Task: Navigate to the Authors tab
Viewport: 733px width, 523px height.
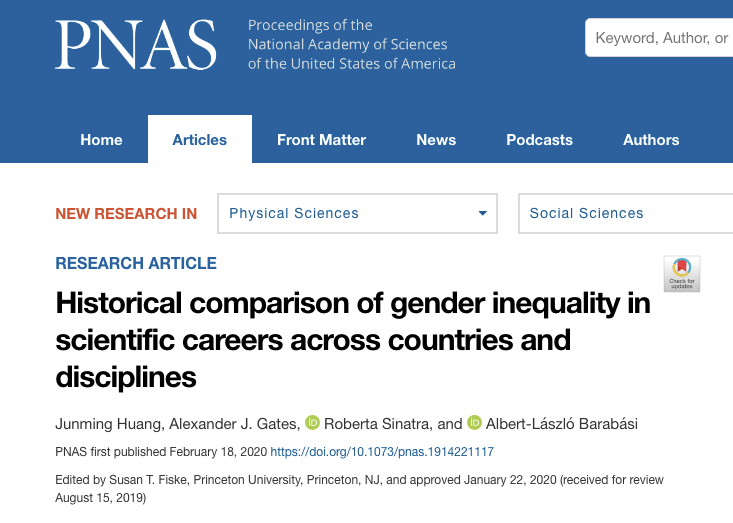Action: [x=651, y=140]
